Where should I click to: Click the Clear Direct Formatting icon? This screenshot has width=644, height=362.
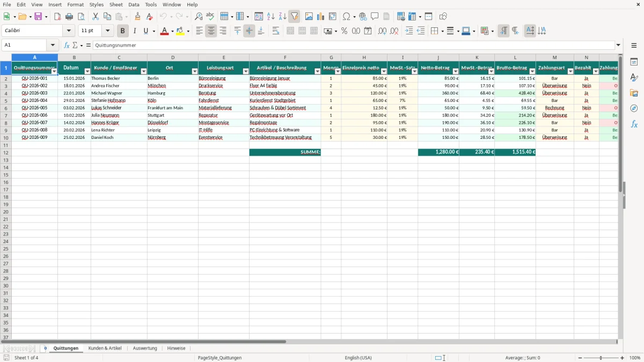(149, 17)
